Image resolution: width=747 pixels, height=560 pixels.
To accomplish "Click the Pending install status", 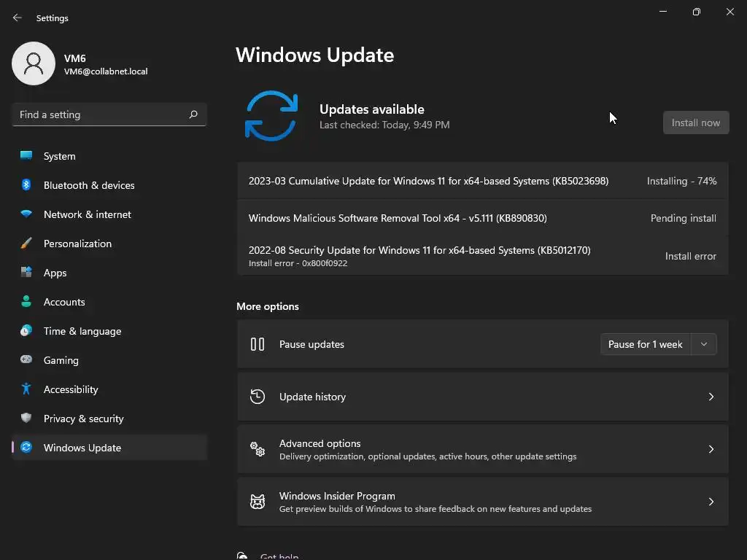I will point(683,218).
